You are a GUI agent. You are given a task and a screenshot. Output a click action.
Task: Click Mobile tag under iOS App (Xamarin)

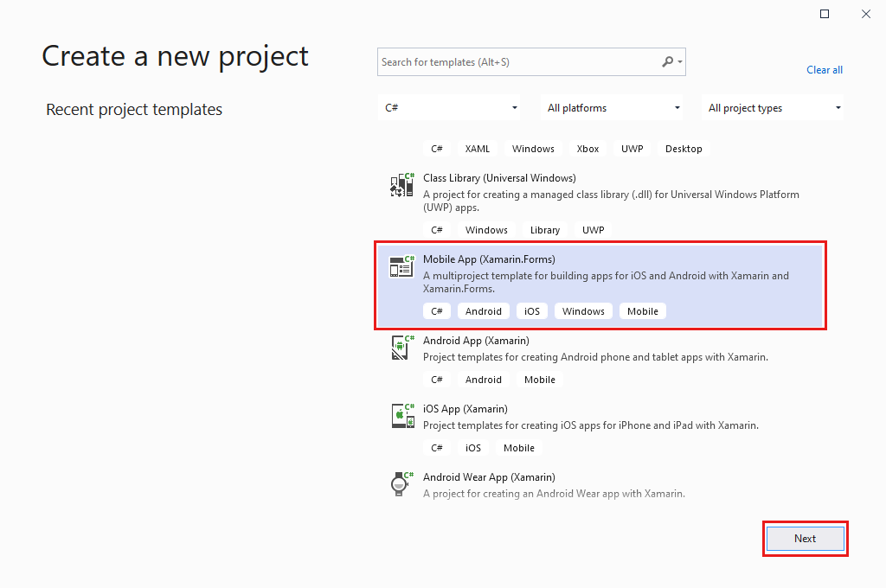519,448
